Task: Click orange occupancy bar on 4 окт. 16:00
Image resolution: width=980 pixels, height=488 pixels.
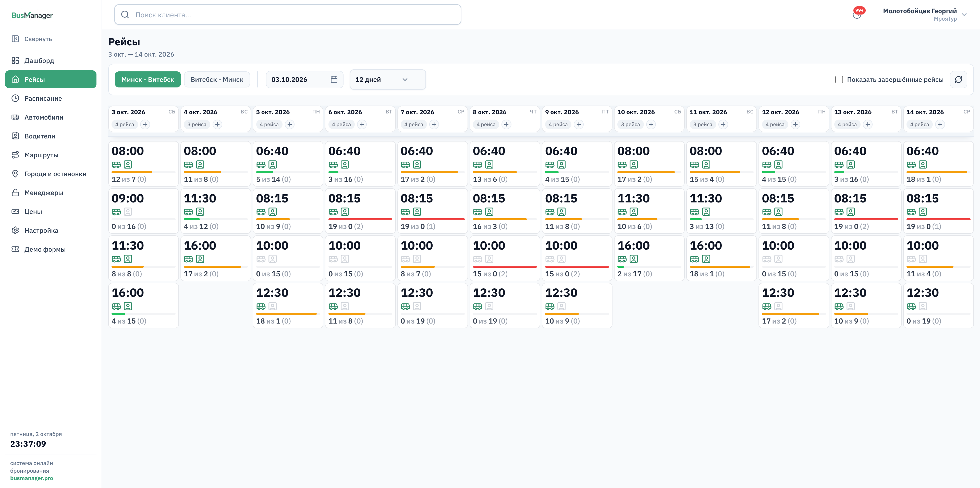Action: pos(212,266)
